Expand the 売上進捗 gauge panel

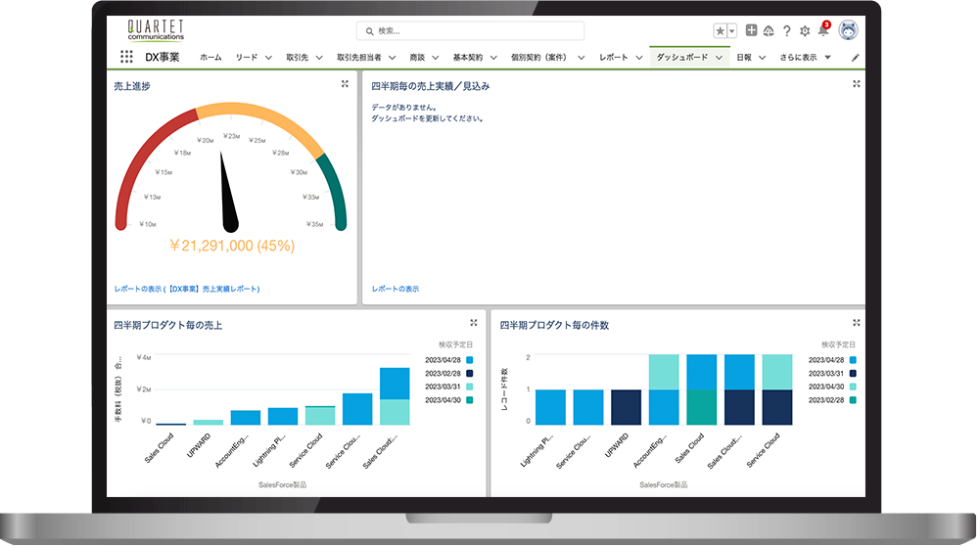tap(345, 85)
